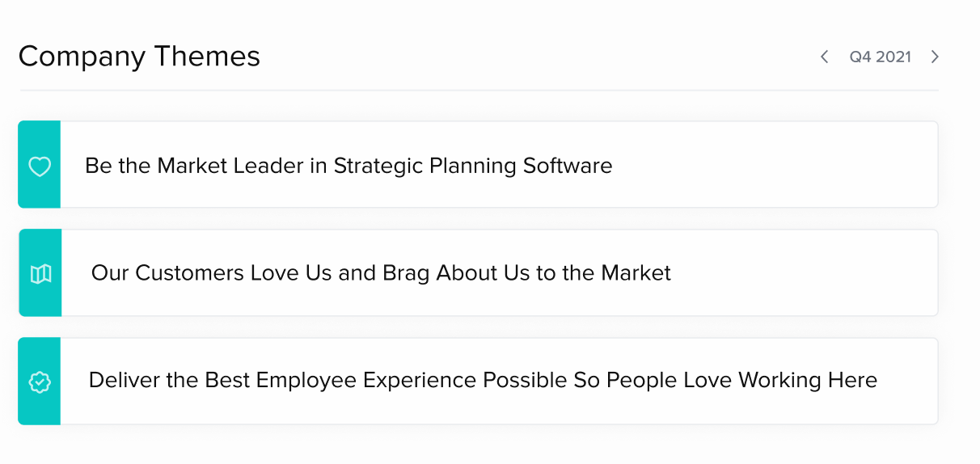Click the badge check icon on the Employee Experience theme

coord(40,382)
